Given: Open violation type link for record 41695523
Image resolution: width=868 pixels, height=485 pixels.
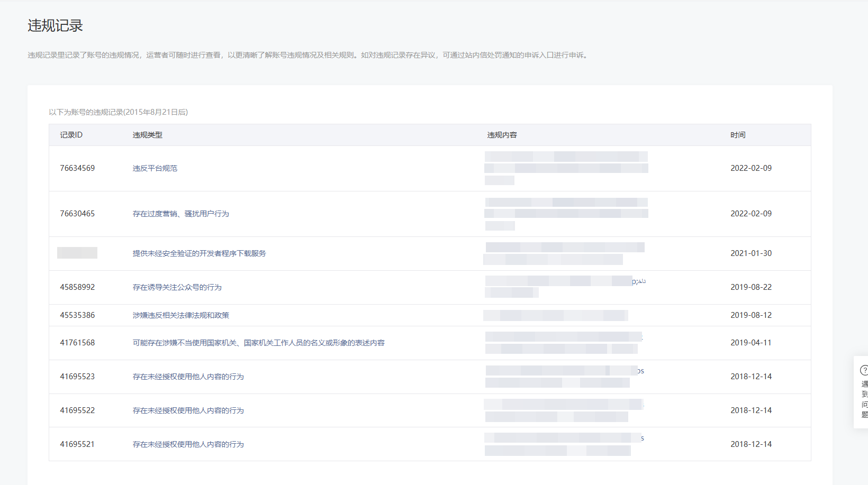Looking at the screenshot, I should click(188, 377).
